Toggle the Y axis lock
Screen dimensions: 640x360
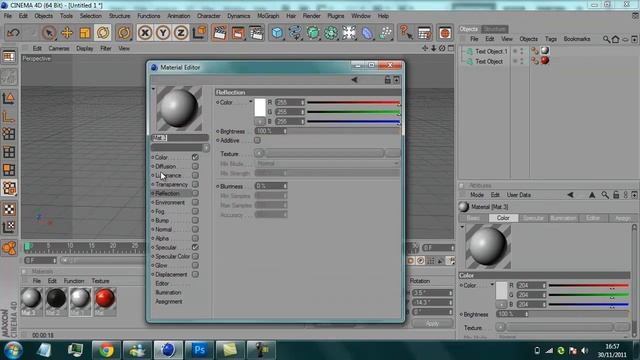pyautogui.click(x=163, y=33)
